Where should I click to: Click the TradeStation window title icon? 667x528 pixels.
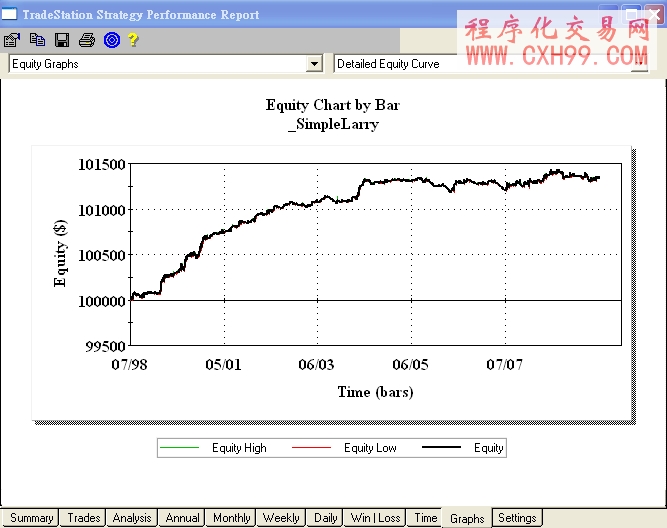coord(9,14)
